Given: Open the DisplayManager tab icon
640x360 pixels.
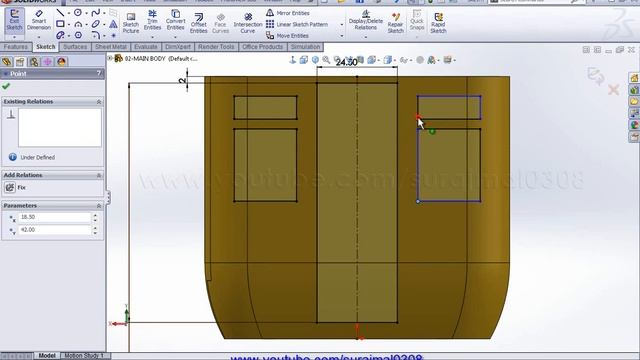Looking at the screenshot, I should point(61,62).
